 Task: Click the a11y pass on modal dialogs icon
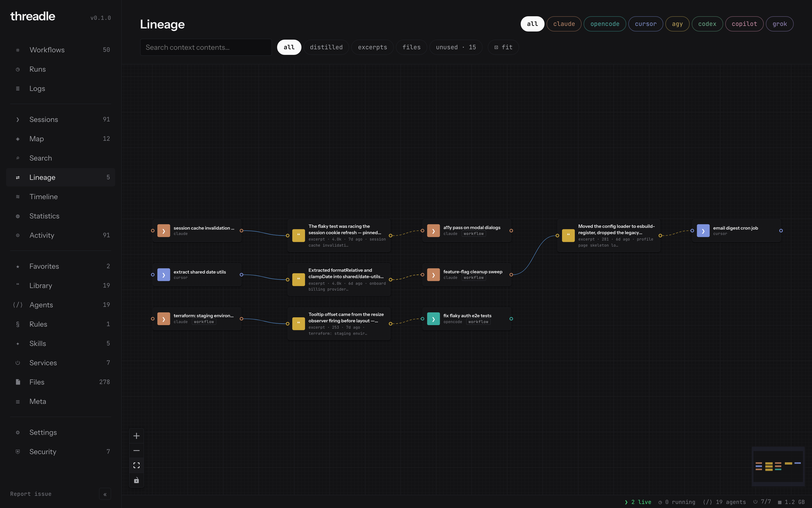coord(433,231)
